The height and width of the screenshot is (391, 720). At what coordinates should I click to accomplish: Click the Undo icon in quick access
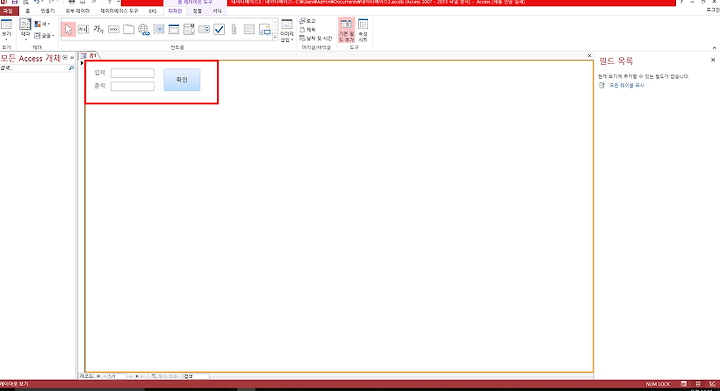37,2
